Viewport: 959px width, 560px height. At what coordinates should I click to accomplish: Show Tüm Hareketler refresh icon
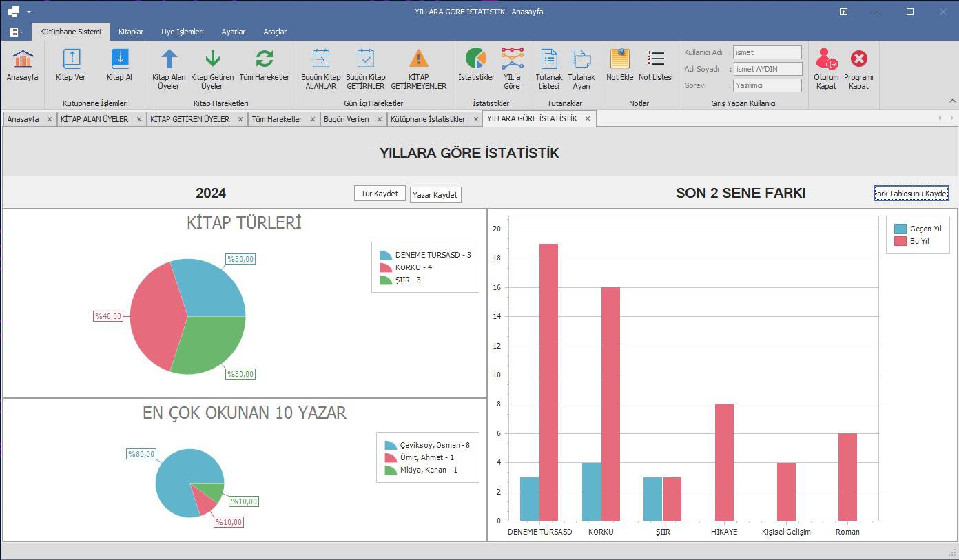click(264, 59)
